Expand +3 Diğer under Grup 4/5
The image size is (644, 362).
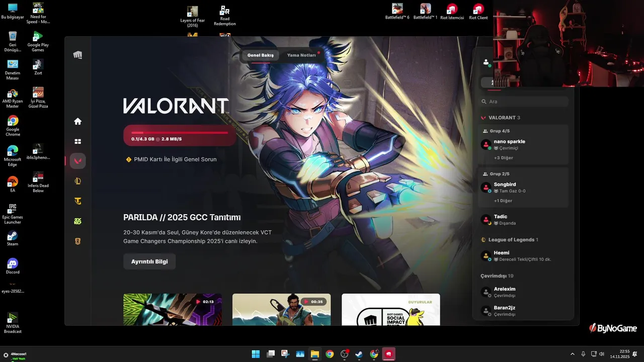click(503, 158)
